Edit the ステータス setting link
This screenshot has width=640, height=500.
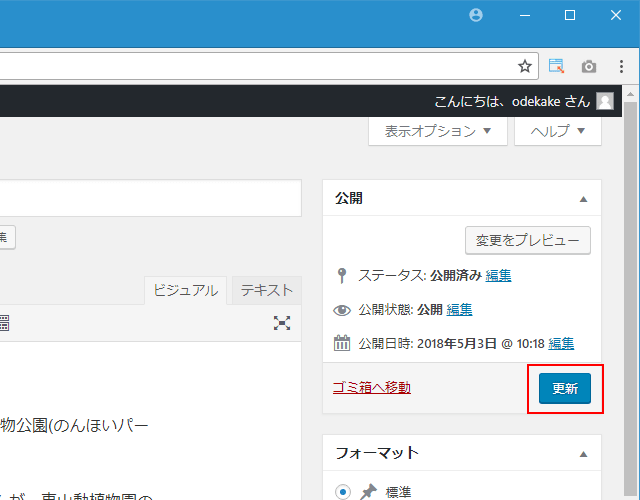point(498,275)
